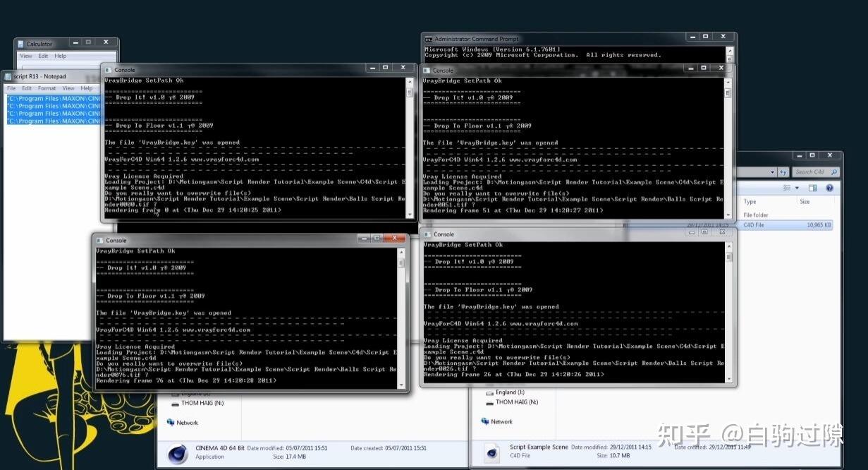Click 'Rendering frame 51' line in the console

coord(513,210)
